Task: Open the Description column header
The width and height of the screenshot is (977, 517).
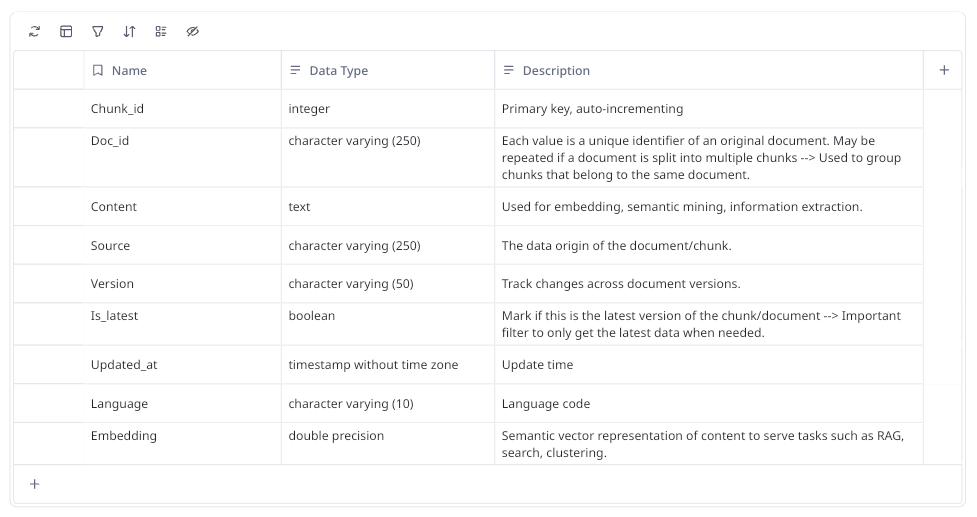Action: point(556,71)
